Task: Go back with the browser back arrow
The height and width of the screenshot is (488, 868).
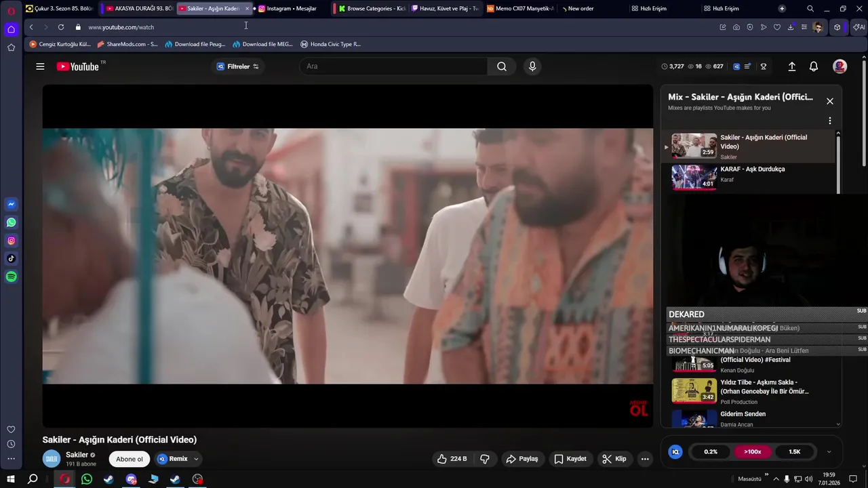Action: 31,27
